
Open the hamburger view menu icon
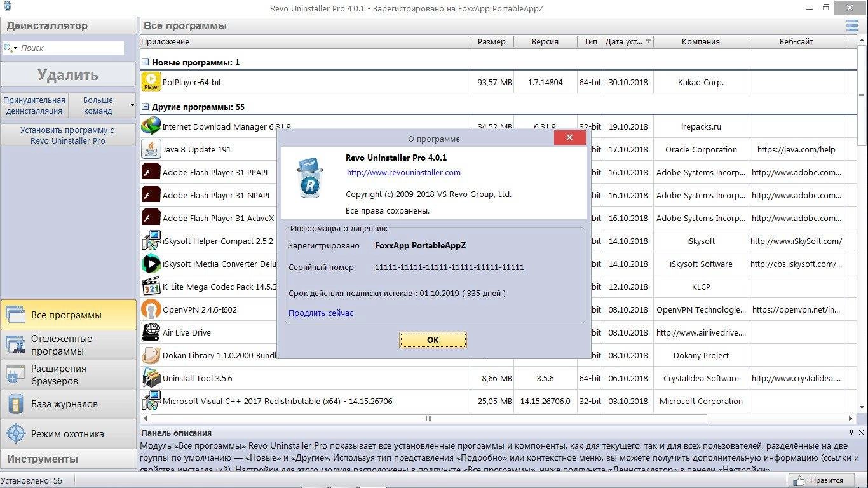851,25
